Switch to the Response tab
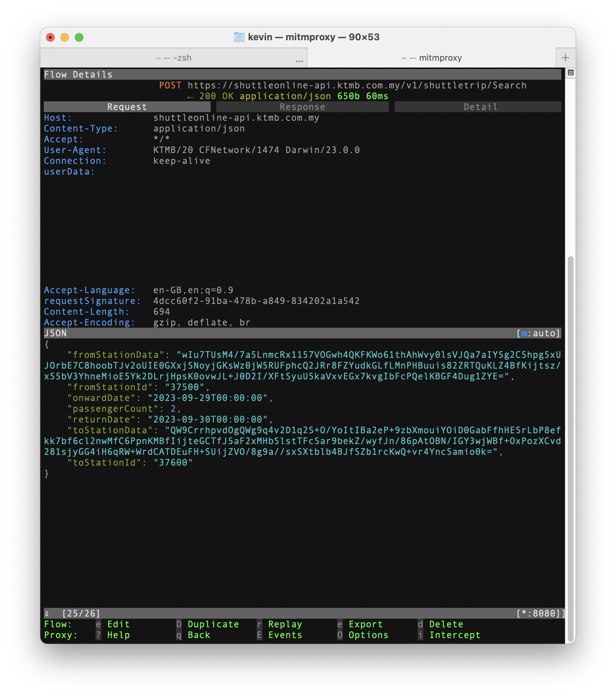The width and height of the screenshot is (616, 697). pyautogui.click(x=302, y=107)
